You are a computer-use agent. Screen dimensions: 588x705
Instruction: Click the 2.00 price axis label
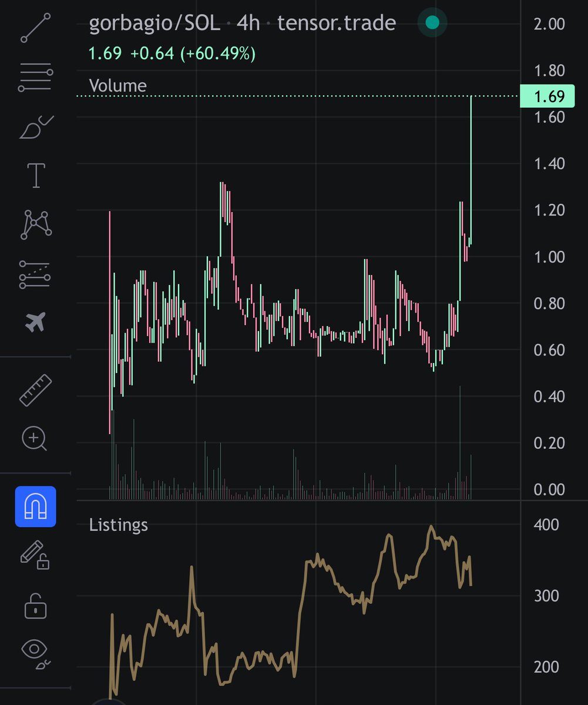pyautogui.click(x=550, y=24)
